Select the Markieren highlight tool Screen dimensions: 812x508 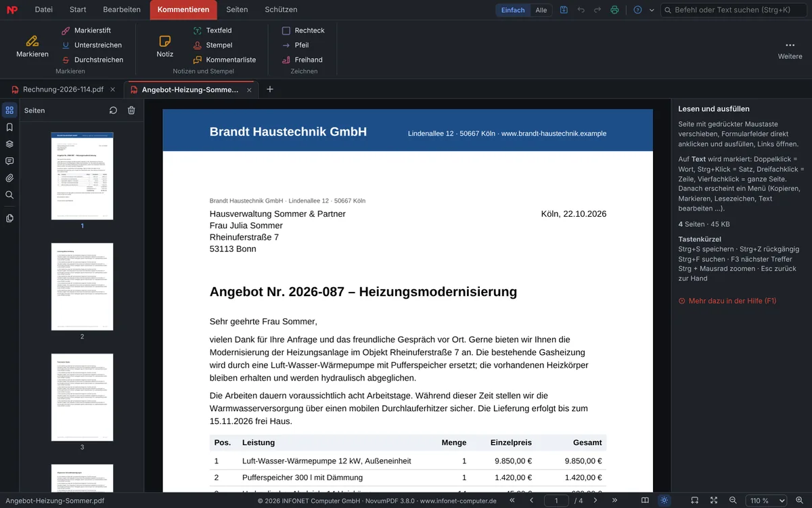(x=32, y=45)
